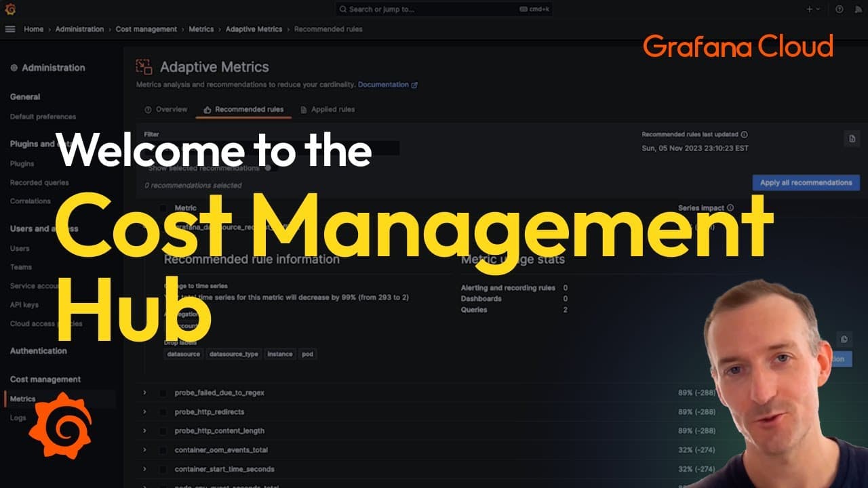
Task: Click the probe_http_content_length metric name
Action: 220,430
